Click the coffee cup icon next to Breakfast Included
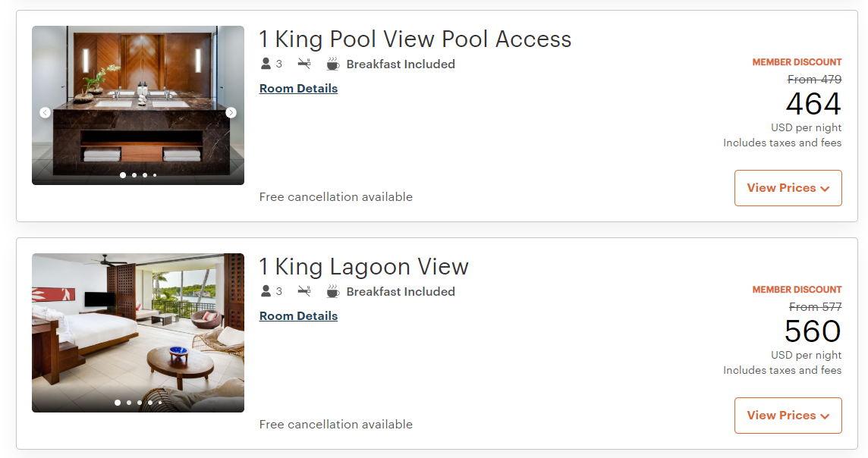 point(332,64)
